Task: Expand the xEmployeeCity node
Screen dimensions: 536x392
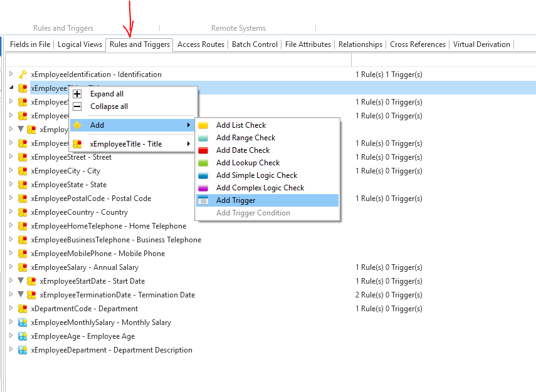Action: tap(11, 170)
